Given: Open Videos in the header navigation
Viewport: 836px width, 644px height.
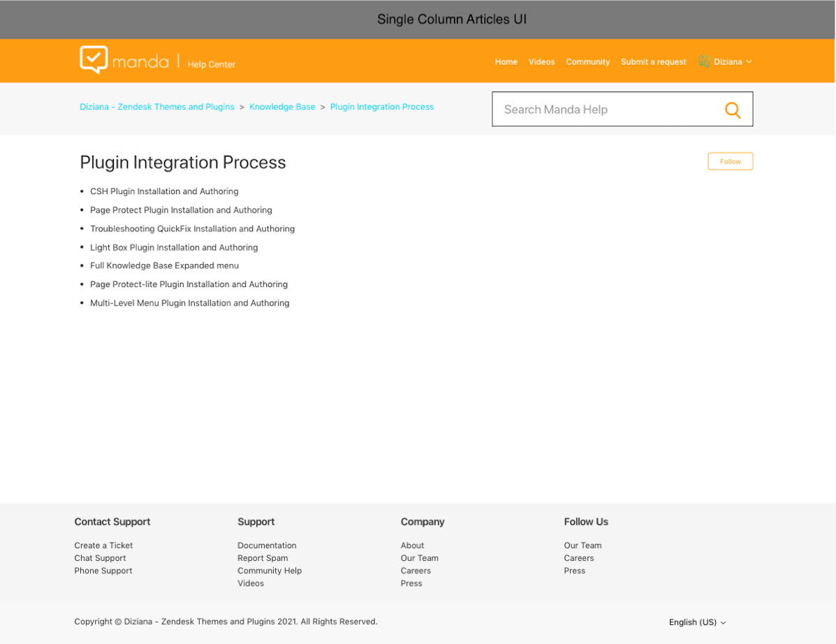Looking at the screenshot, I should point(541,62).
